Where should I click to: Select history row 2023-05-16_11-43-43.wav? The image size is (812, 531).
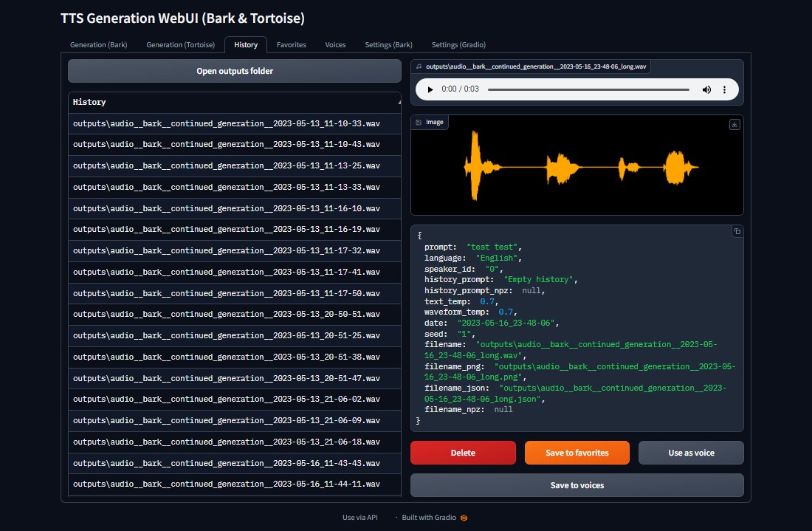(235, 463)
